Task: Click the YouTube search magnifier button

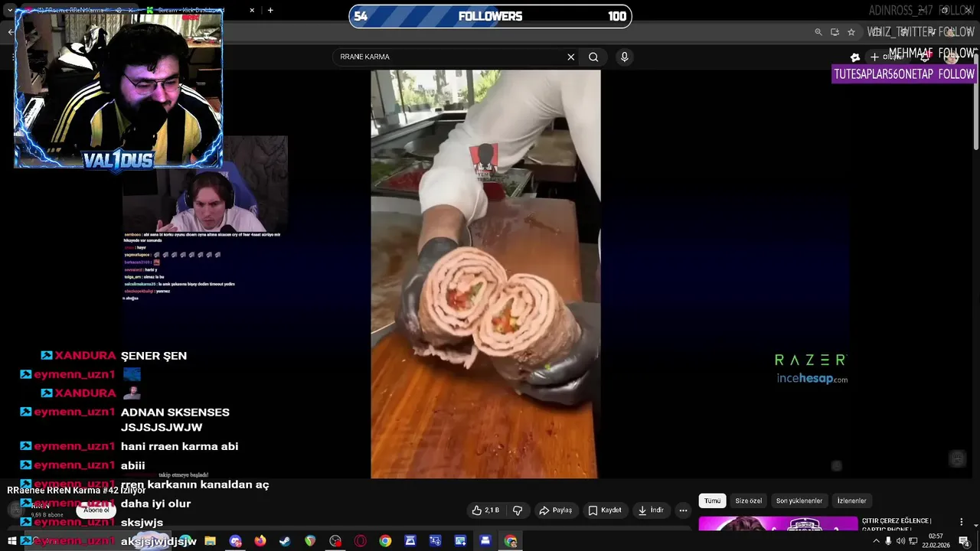Action: [593, 57]
